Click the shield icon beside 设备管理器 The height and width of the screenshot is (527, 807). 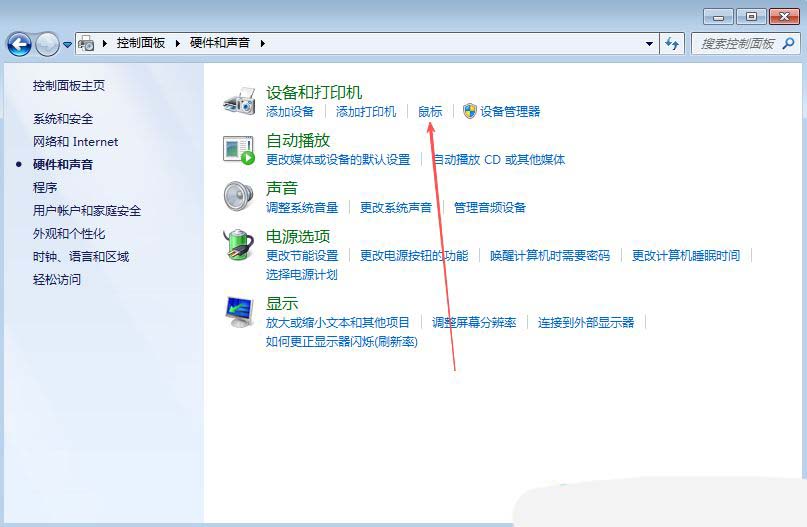tap(469, 111)
